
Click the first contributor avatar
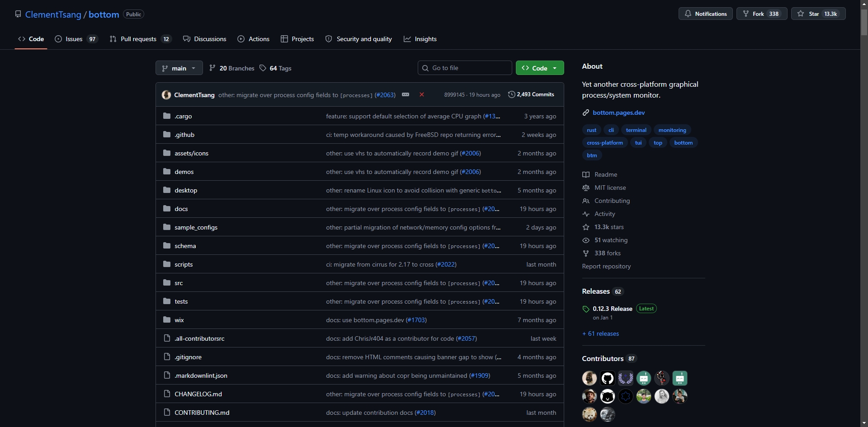tap(590, 378)
